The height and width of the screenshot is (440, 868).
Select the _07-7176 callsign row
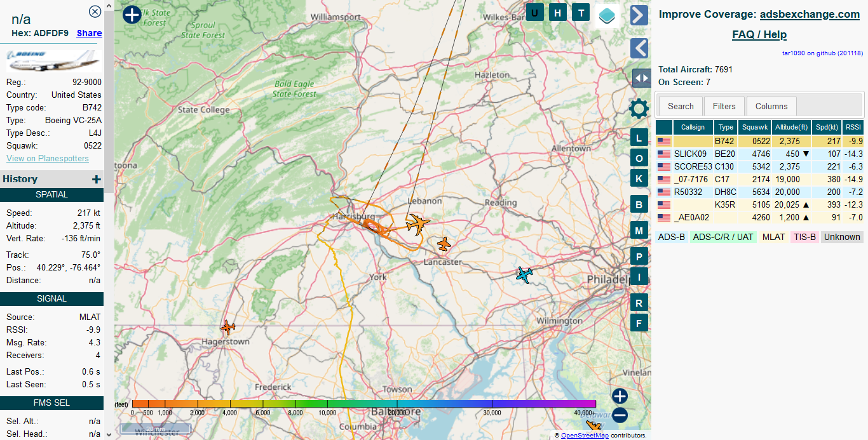pyautogui.click(x=760, y=179)
